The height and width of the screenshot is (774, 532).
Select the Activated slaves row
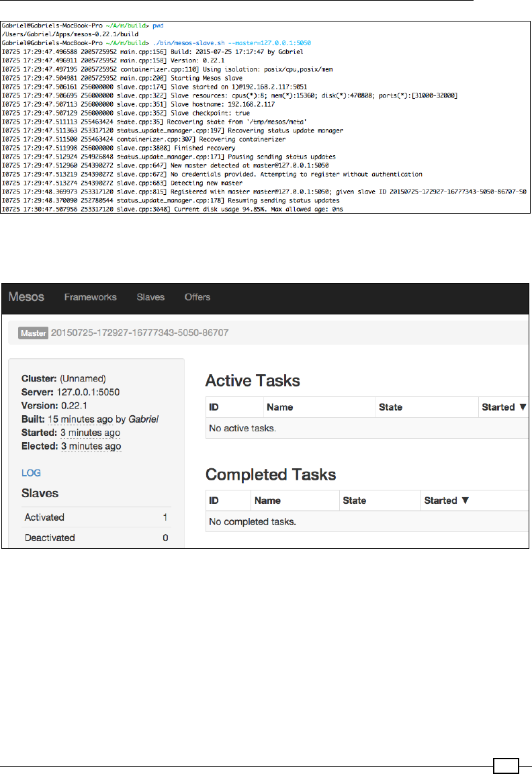pyautogui.click(x=96, y=517)
